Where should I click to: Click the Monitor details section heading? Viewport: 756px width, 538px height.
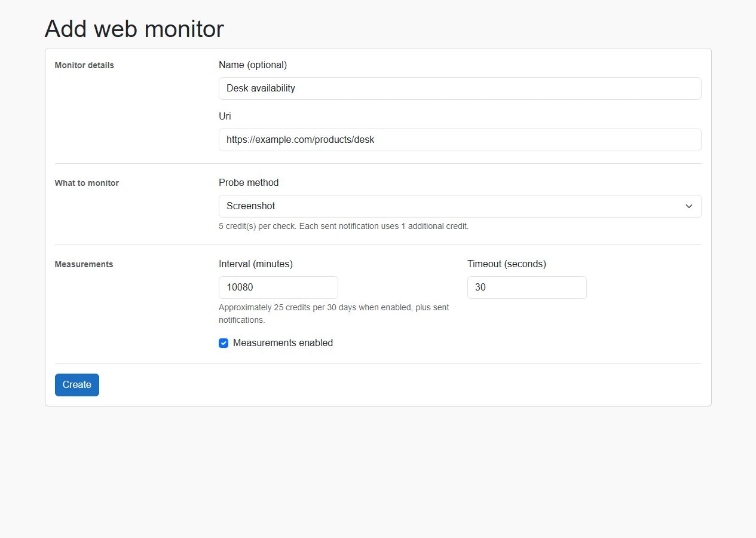click(84, 65)
